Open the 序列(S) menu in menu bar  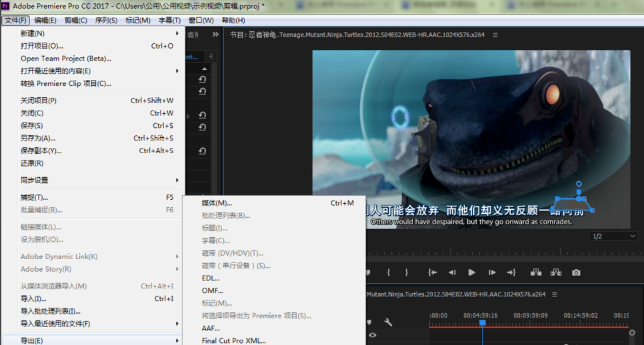click(x=106, y=20)
